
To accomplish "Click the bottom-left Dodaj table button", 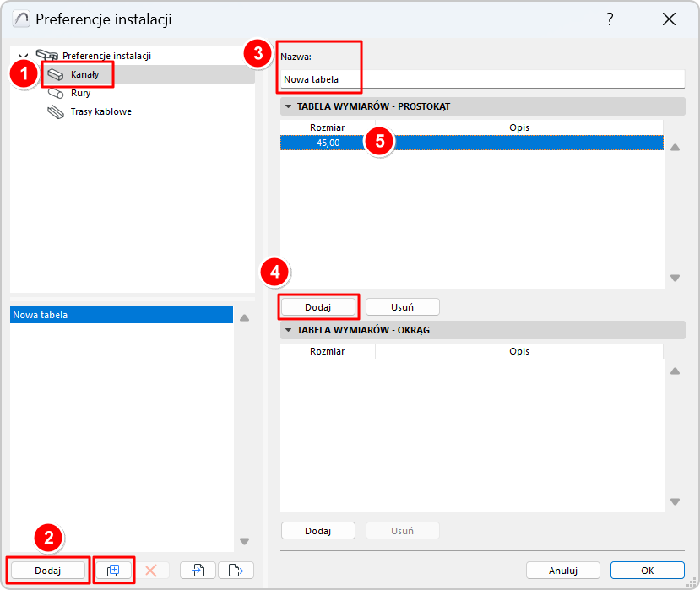I will (x=48, y=571).
